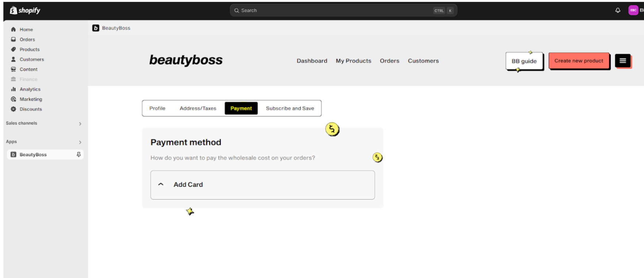This screenshot has width=644, height=278.
Task: Click the Products tag icon
Action: point(14,49)
